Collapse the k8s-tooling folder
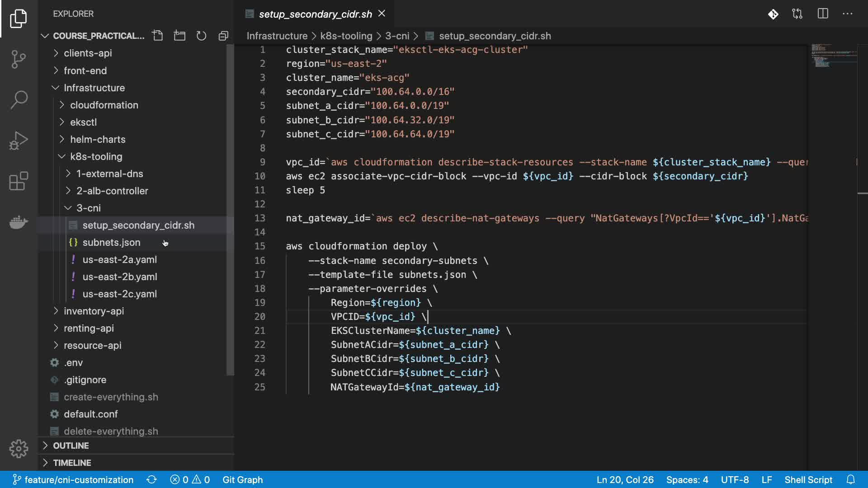868x488 pixels. pyautogui.click(x=96, y=157)
